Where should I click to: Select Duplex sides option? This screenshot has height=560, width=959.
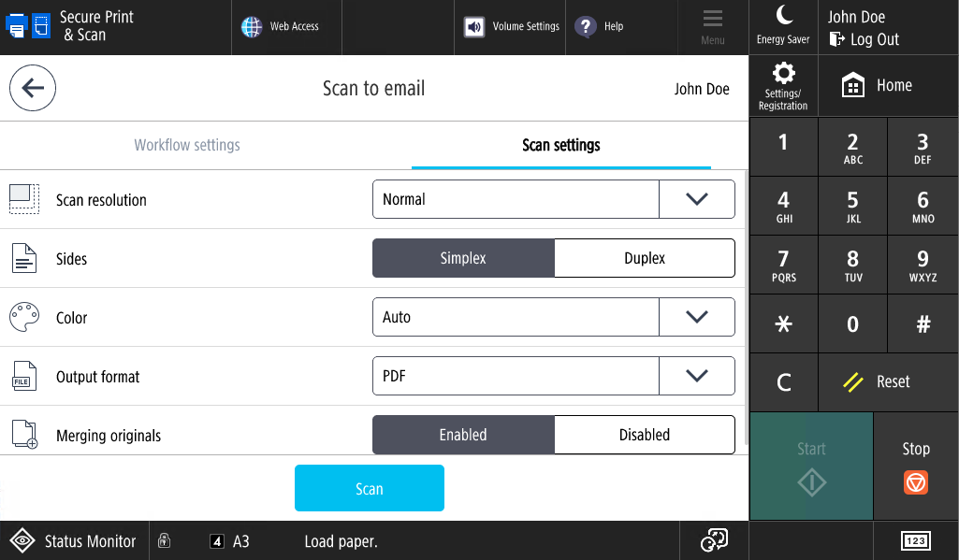(x=645, y=258)
